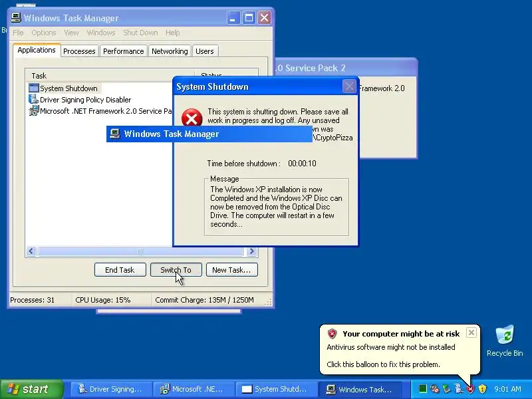The height and width of the screenshot is (399, 532).
Task: Click the shield icon in the security balloon
Action: (x=332, y=334)
